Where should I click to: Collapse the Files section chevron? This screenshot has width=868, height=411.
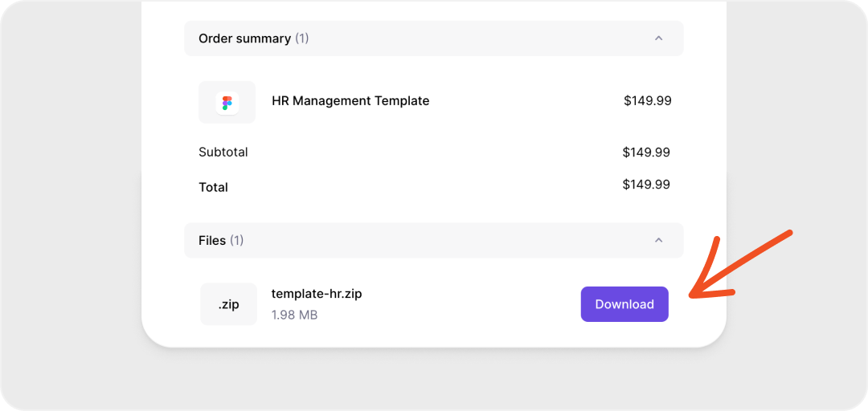pyautogui.click(x=658, y=240)
